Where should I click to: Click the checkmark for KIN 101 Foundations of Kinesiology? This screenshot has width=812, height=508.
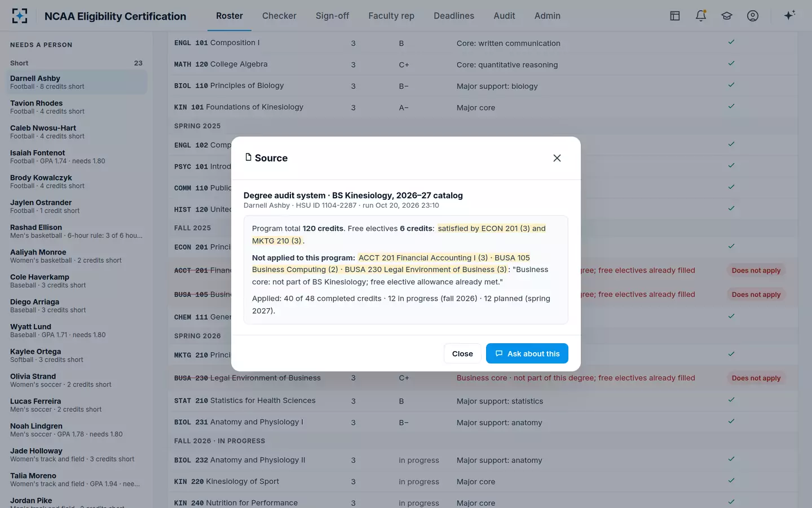tap(731, 107)
